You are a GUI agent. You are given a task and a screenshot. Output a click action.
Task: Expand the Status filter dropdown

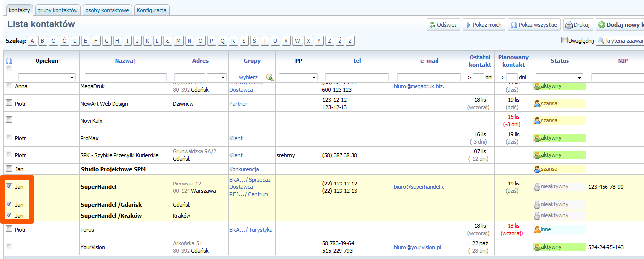coord(579,77)
